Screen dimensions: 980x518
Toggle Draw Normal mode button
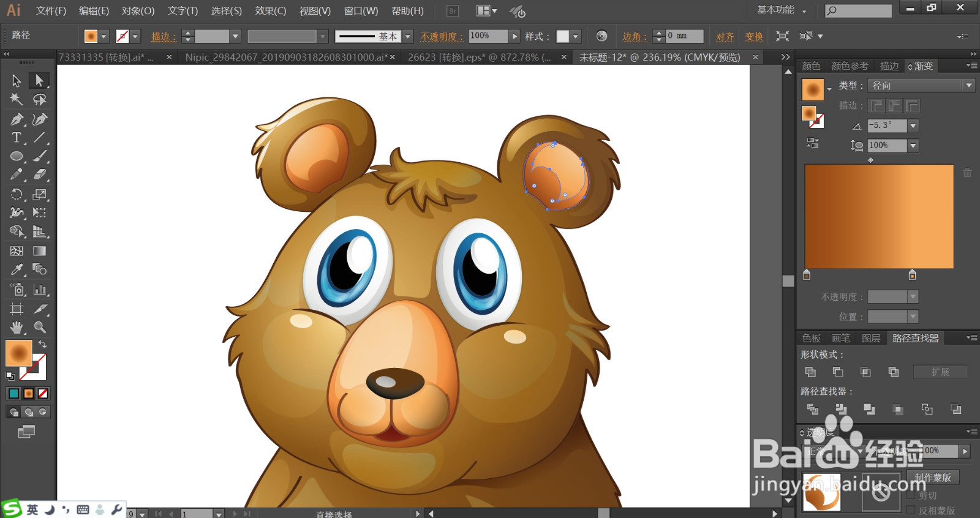click(x=13, y=412)
